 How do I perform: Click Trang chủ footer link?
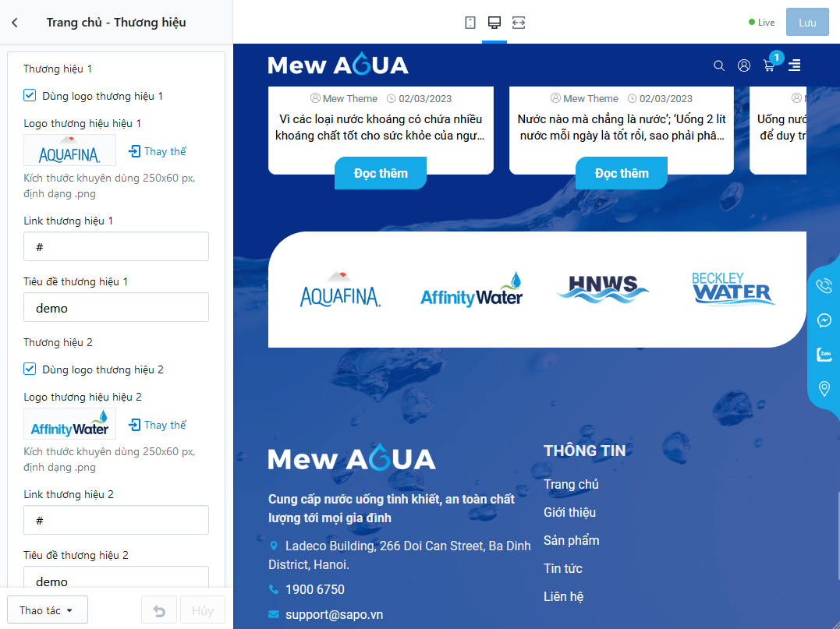coord(571,485)
